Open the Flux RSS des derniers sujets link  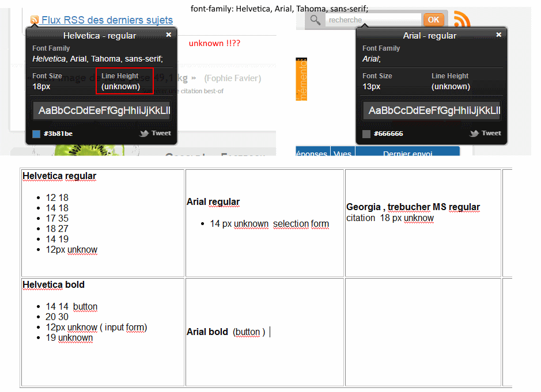pos(107,20)
